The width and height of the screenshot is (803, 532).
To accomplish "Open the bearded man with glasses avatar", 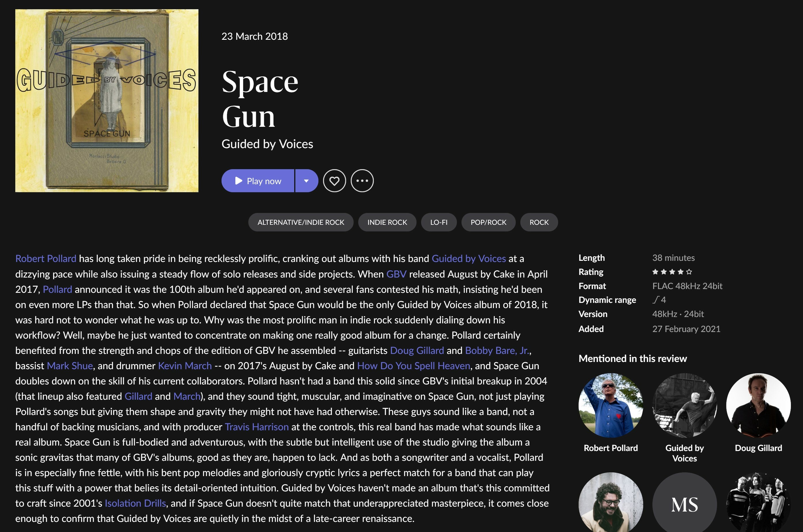I will (x=611, y=503).
